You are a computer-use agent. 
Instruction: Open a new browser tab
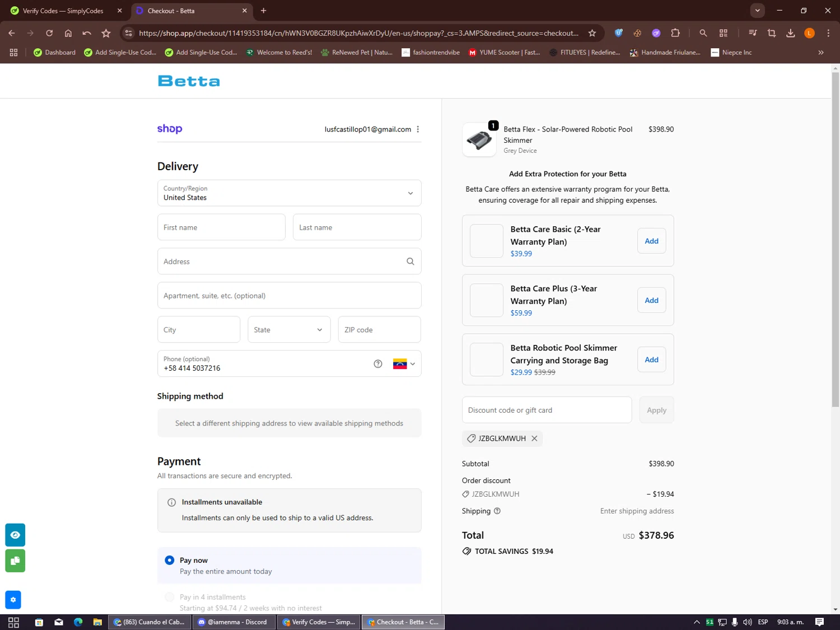point(264,11)
